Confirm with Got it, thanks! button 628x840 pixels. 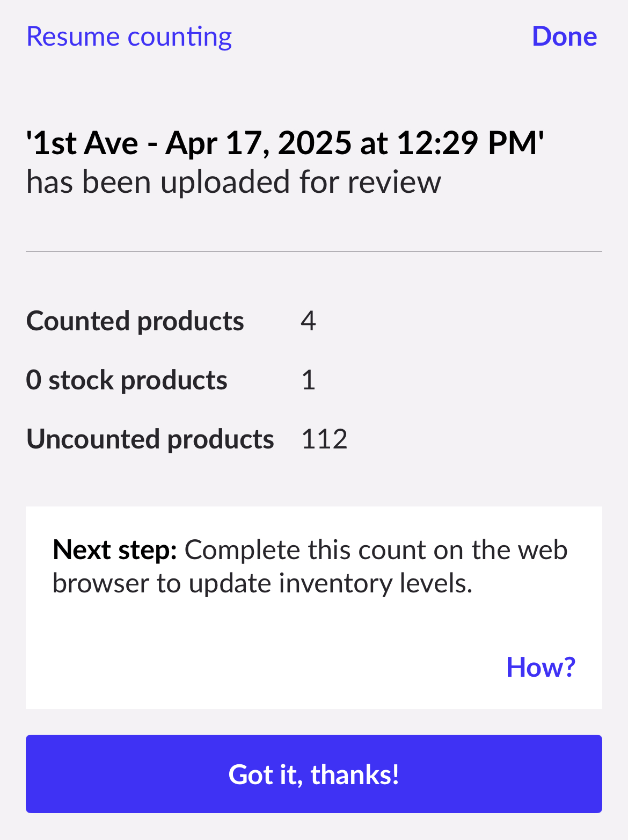coord(314,774)
